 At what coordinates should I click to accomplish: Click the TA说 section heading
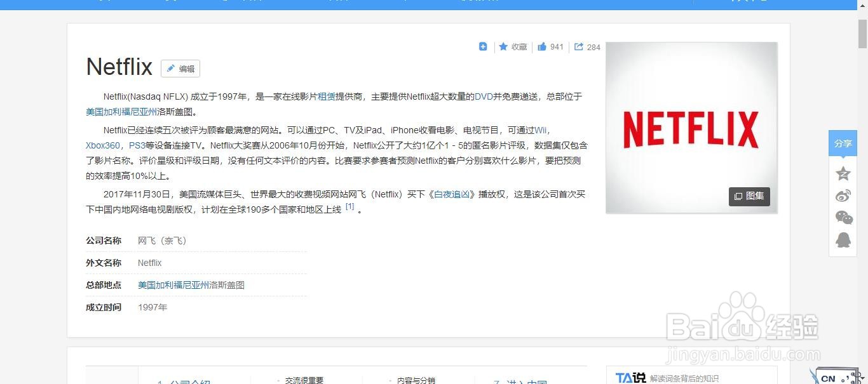630,378
